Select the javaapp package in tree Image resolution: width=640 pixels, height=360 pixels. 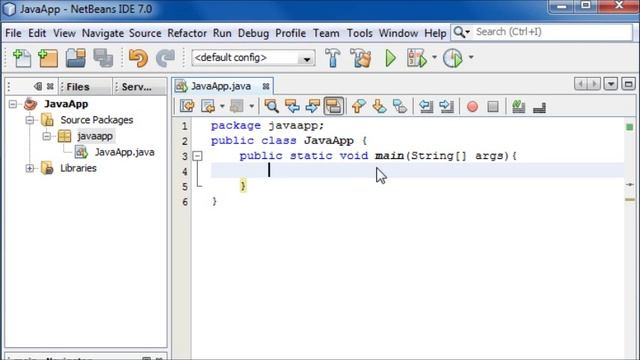tap(95, 136)
